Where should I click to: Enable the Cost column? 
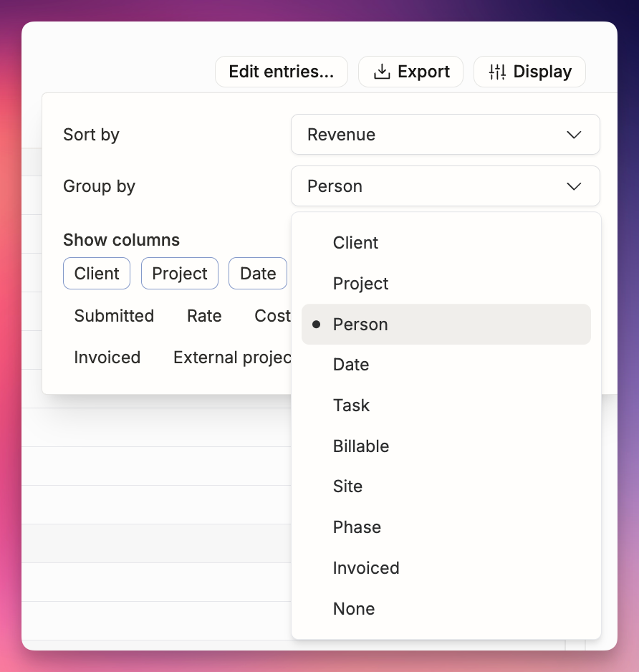[x=272, y=316]
